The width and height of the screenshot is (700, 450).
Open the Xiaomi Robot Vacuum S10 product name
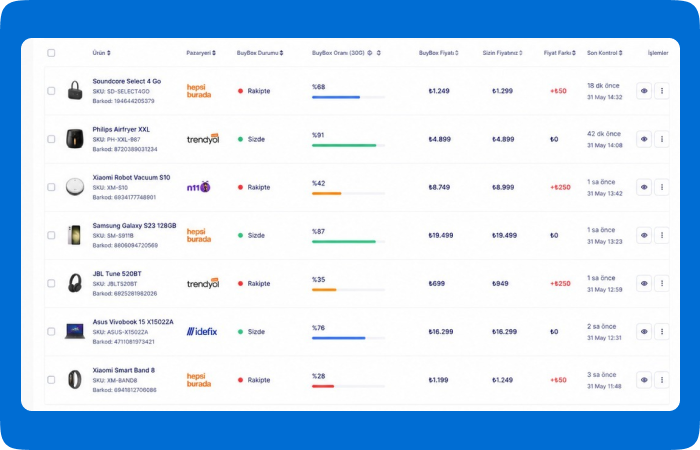pyautogui.click(x=131, y=177)
